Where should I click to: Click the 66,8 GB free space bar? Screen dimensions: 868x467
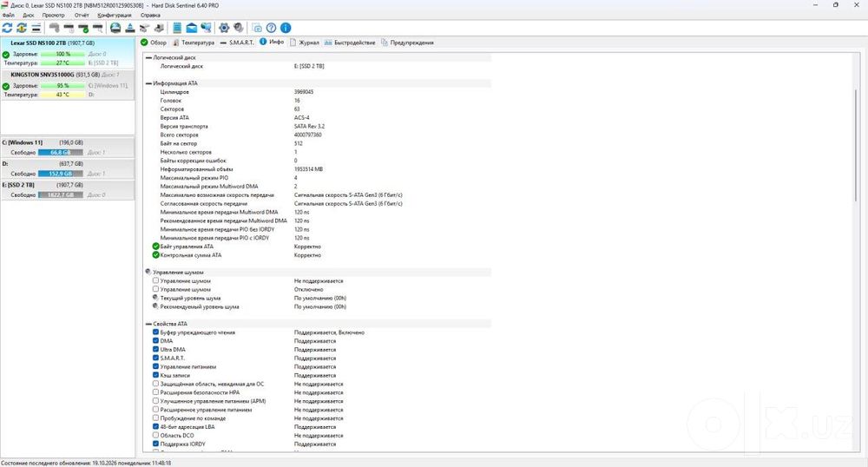tap(61, 152)
